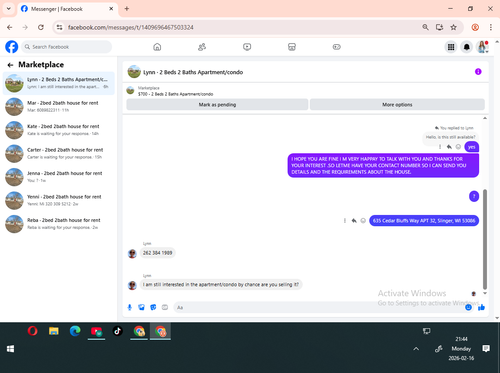Choose a sticker icon in composer
This screenshot has height=373, width=500.
pos(153,307)
